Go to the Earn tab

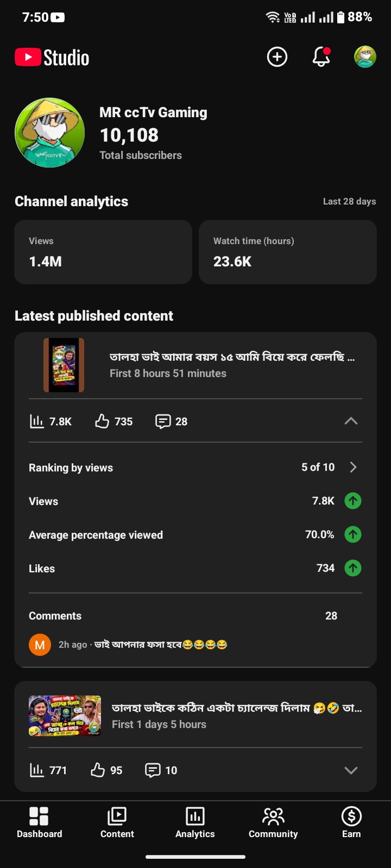pyautogui.click(x=351, y=822)
